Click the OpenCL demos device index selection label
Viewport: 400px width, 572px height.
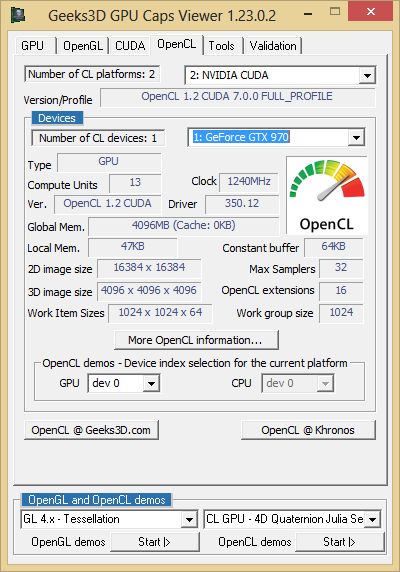[195, 363]
